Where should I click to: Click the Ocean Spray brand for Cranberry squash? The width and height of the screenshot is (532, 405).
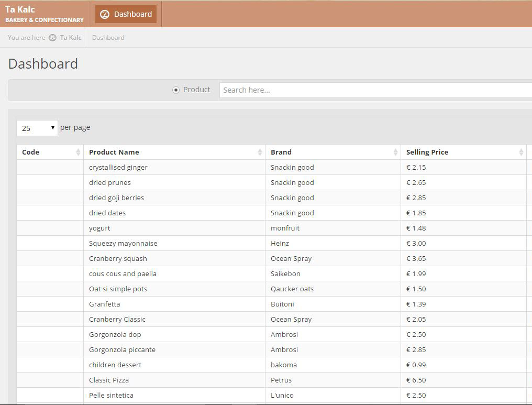coord(291,258)
